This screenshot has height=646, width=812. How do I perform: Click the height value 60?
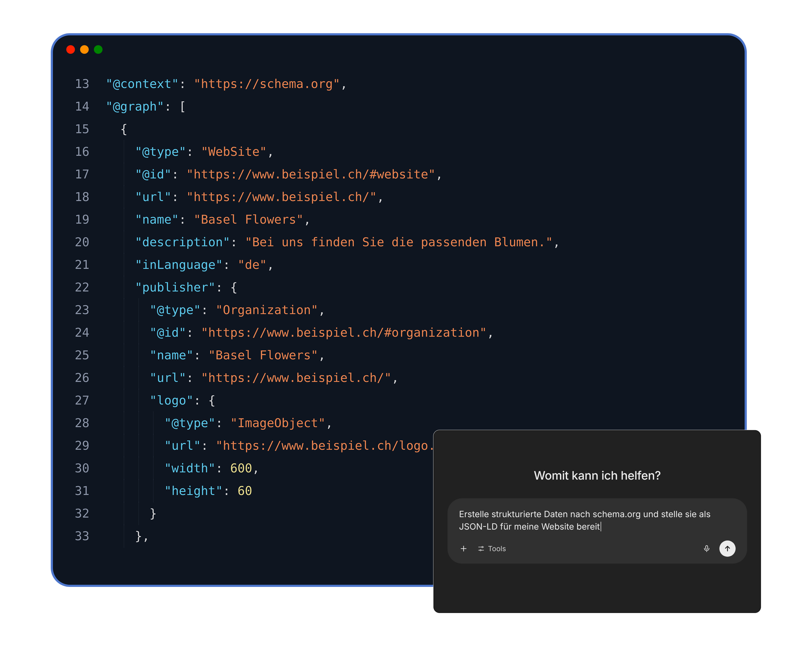coord(245,491)
